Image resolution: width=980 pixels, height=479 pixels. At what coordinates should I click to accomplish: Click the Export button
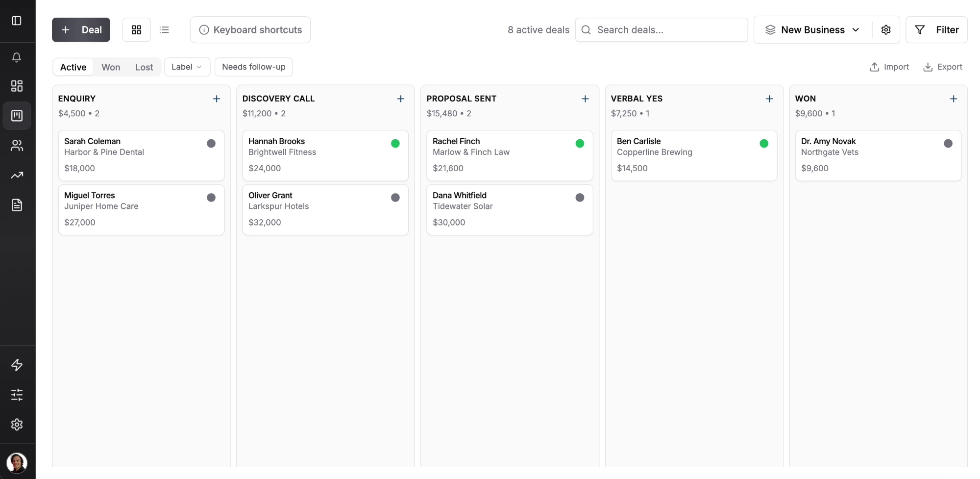click(943, 67)
